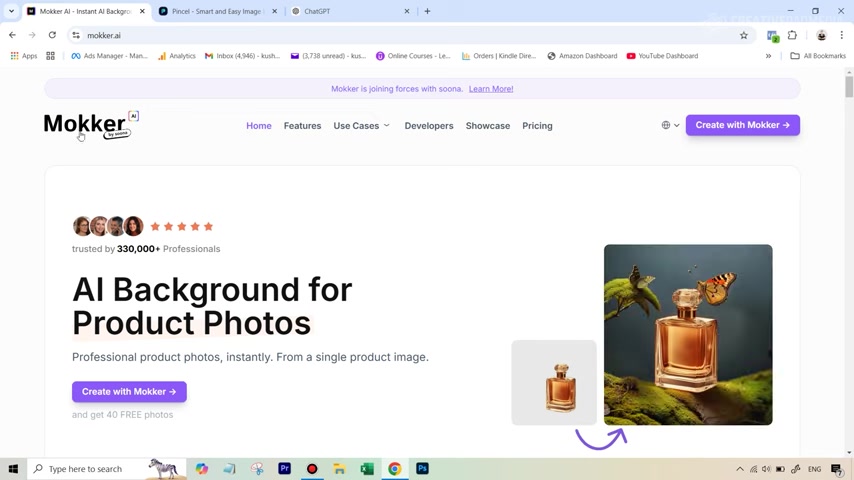
Task: Switch to the ChatGPT browser tab
Action: pyautogui.click(x=349, y=11)
